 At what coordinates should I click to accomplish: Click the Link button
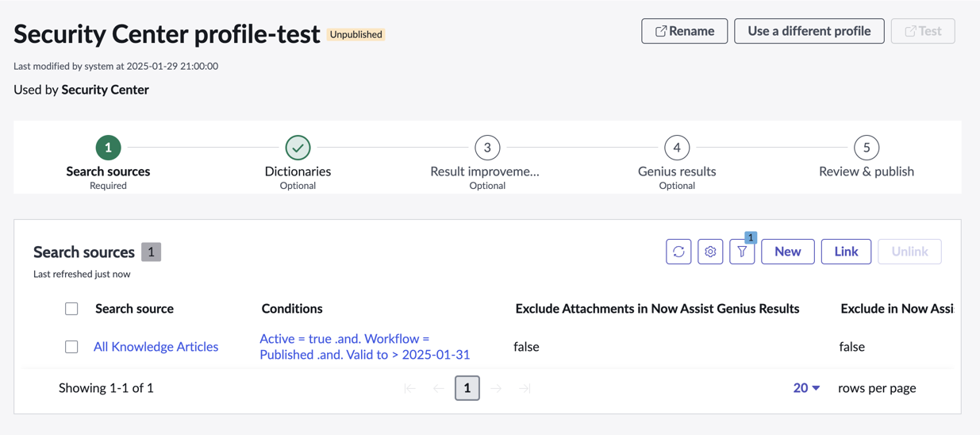pos(846,252)
